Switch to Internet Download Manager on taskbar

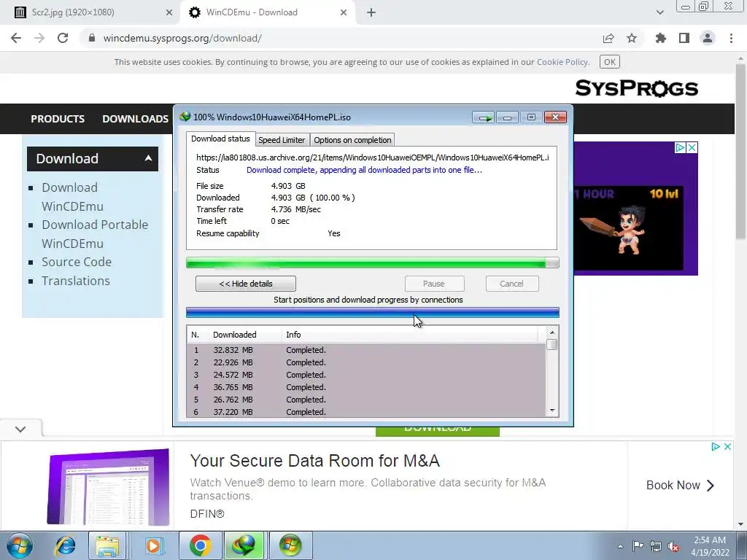[x=244, y=545]
